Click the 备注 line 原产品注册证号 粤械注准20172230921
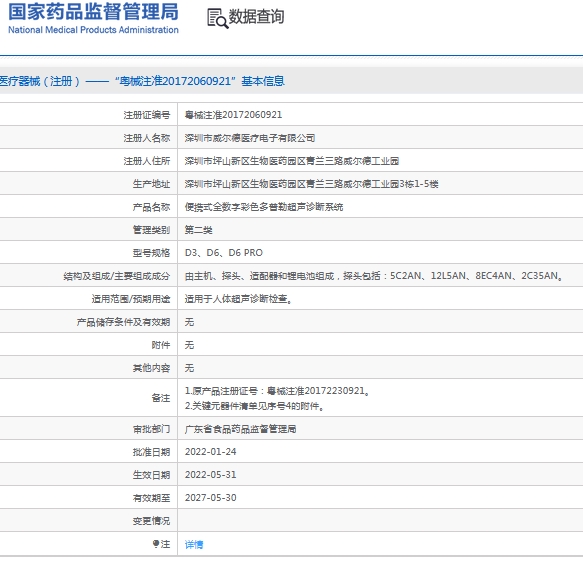Viewport: 583px width, 564px height. pyautogui.click(x=277, y=391)
